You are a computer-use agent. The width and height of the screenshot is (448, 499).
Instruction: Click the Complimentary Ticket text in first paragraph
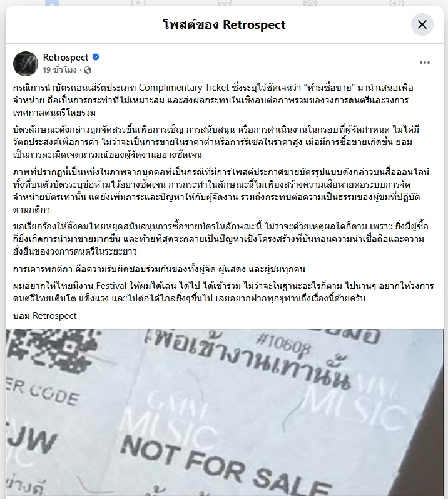click(184, 88)
